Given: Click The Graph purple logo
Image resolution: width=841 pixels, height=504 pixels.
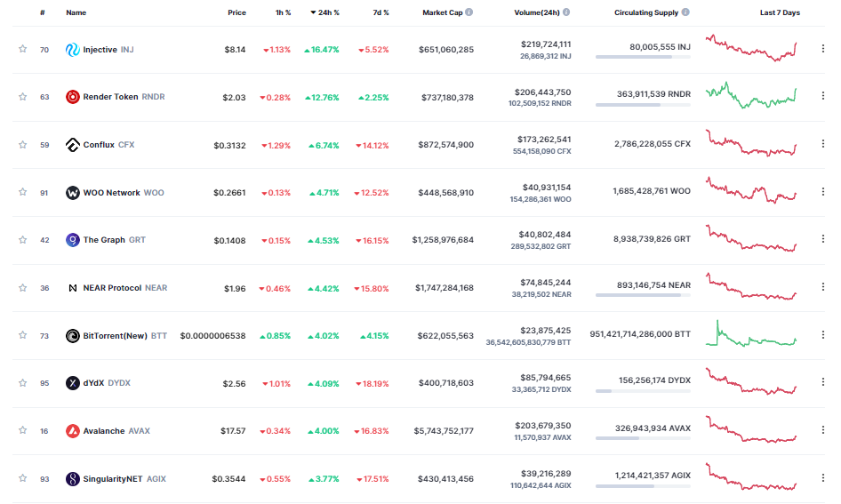Looking at the screenshot, I should 72,240.
